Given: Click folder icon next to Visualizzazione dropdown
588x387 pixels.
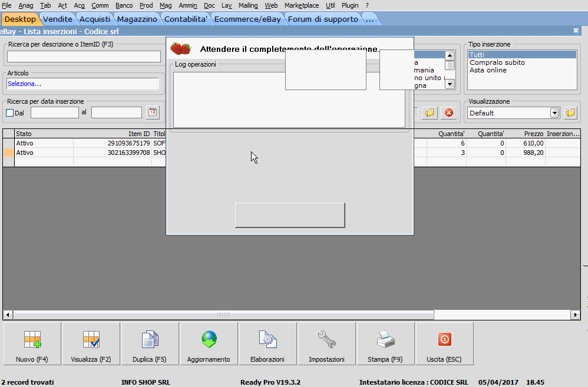Looking at the screenshot, I should [570, 113].
